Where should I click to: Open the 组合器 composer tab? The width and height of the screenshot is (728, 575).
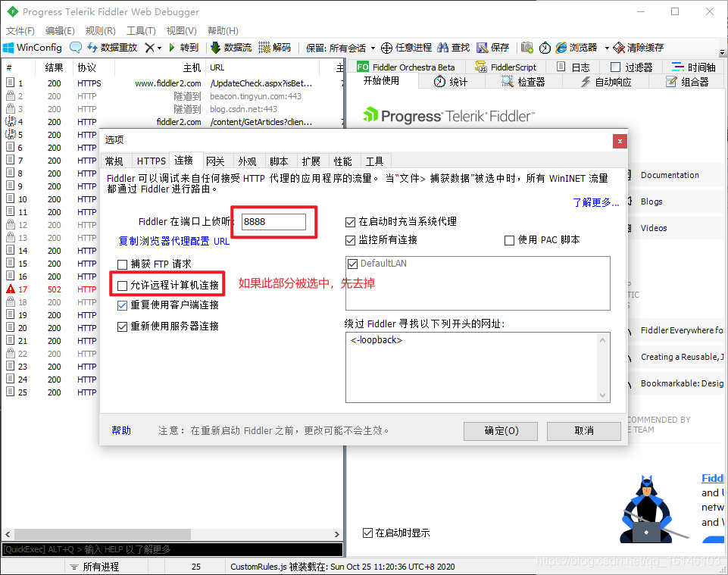coord(687,82)
